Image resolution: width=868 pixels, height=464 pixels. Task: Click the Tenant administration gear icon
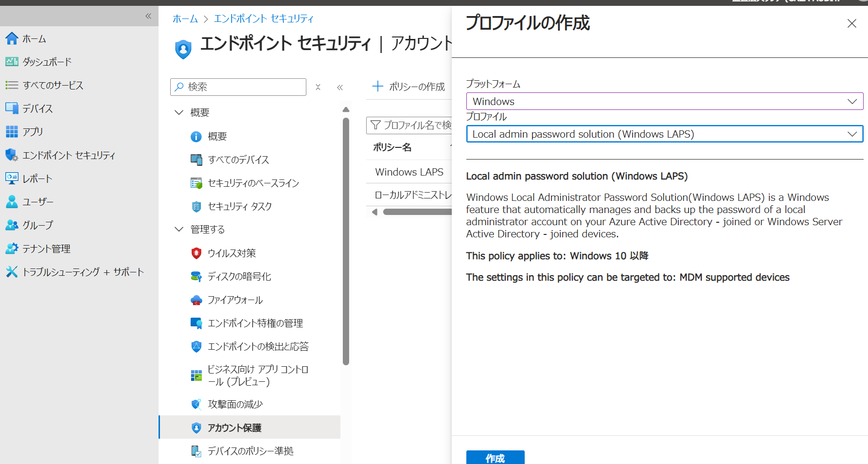pyautogui.click(x=12, y=248)
